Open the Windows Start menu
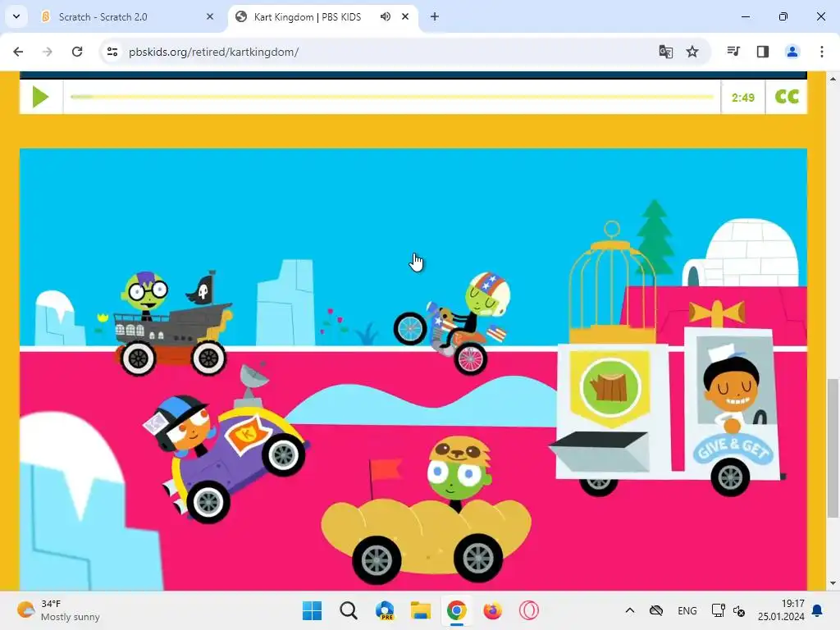840x630 pixels. (x=312, y=610)
